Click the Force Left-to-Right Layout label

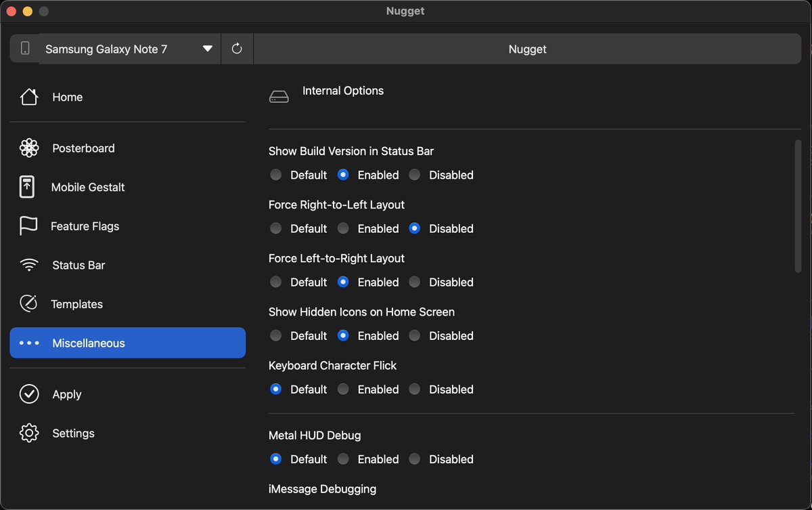click(x=336, y=259)
